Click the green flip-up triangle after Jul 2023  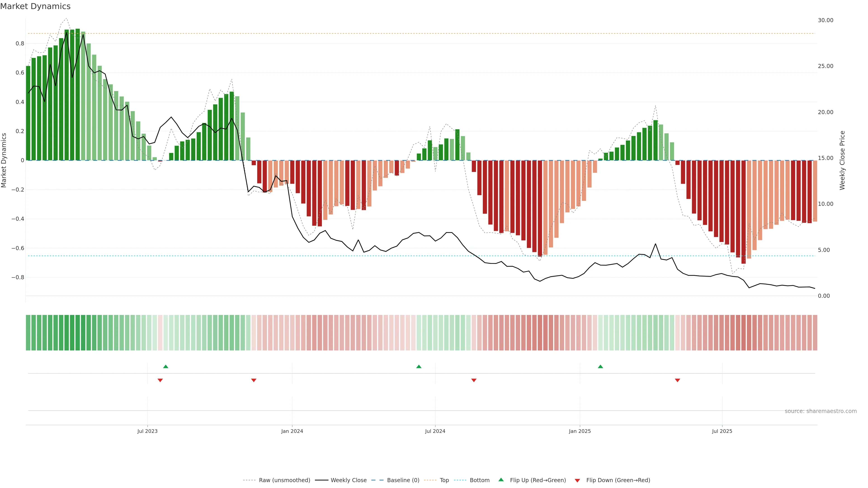165,366
